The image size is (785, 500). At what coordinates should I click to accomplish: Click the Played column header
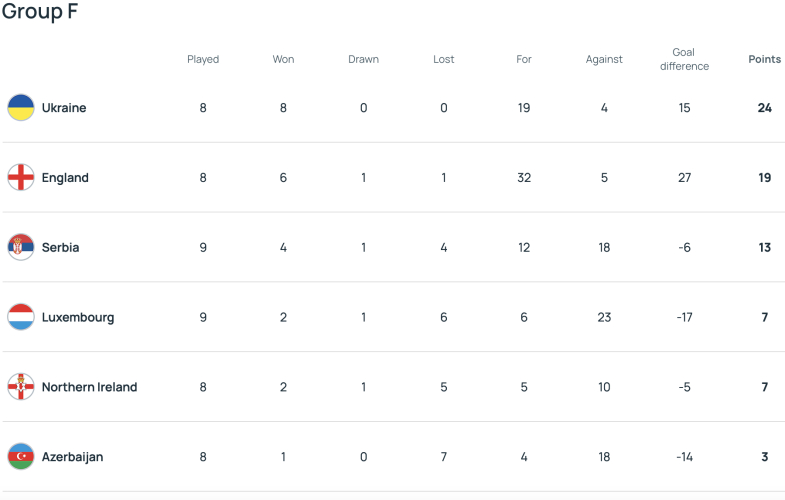click(x=203, y=59)
